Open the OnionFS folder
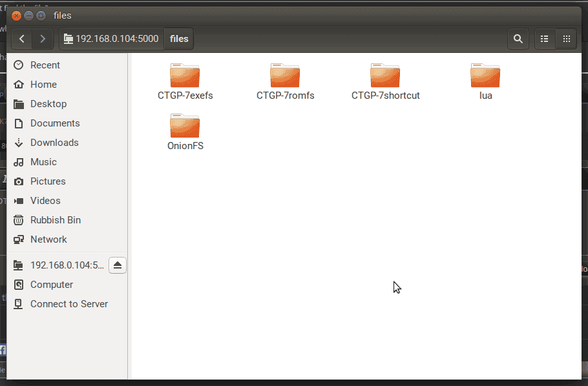The image size is (588, 386). tap(185, 132)
